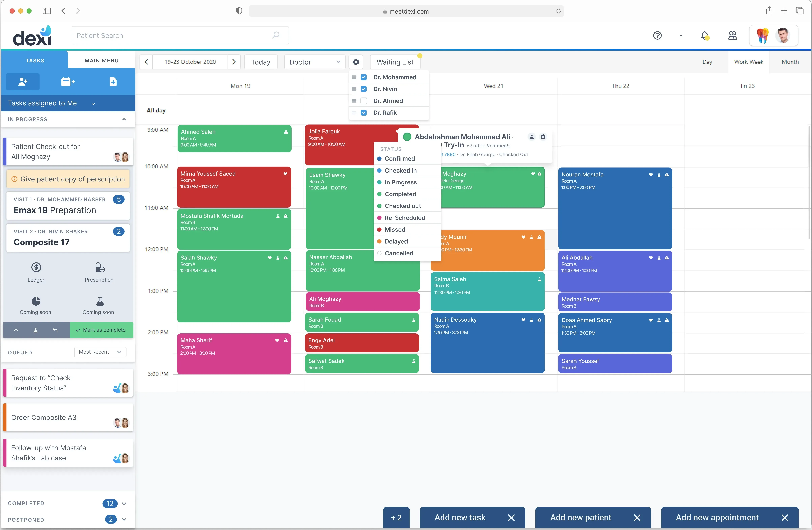The width and height of the screenshot is (812, 530).
Task: Enable Dr. Ahmed's checkbox
Action: click(364, 101)
